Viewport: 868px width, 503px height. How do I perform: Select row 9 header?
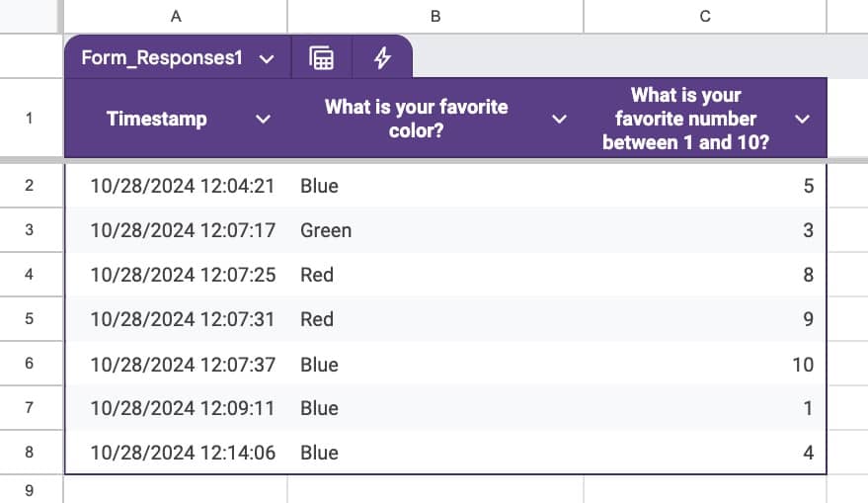click(x=30, y=489)
